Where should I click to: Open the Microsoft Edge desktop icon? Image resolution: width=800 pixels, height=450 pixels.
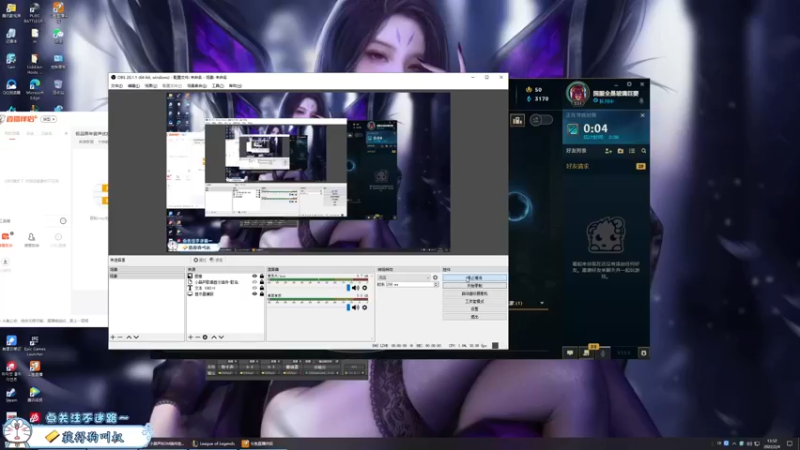[x=35, y=87]
